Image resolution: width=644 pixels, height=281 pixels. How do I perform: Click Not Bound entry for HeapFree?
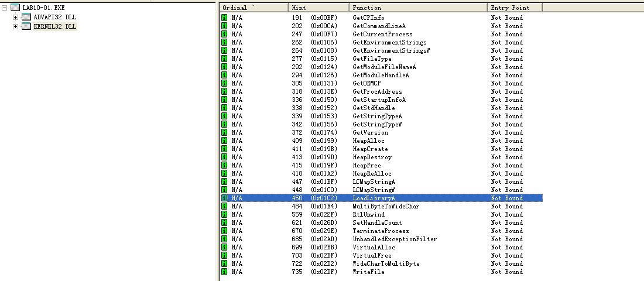(507, 166)
